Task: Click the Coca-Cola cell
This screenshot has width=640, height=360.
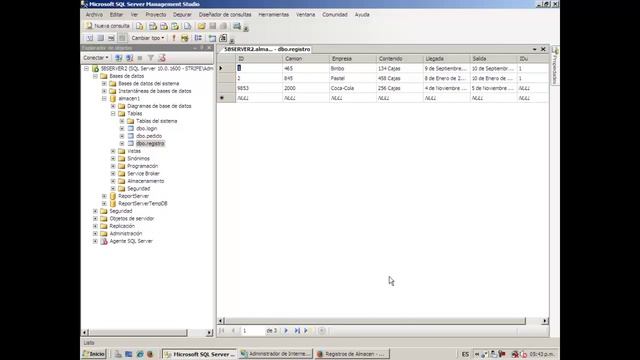Action: click(353, 88)
